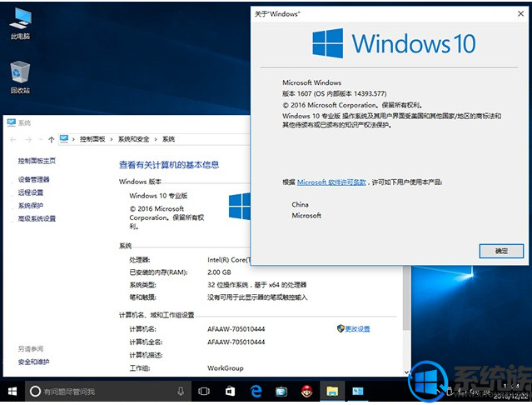Screen dimensions: 532x405
Task: Click the System breadcrumb segment
Action: tap(169, 139)
